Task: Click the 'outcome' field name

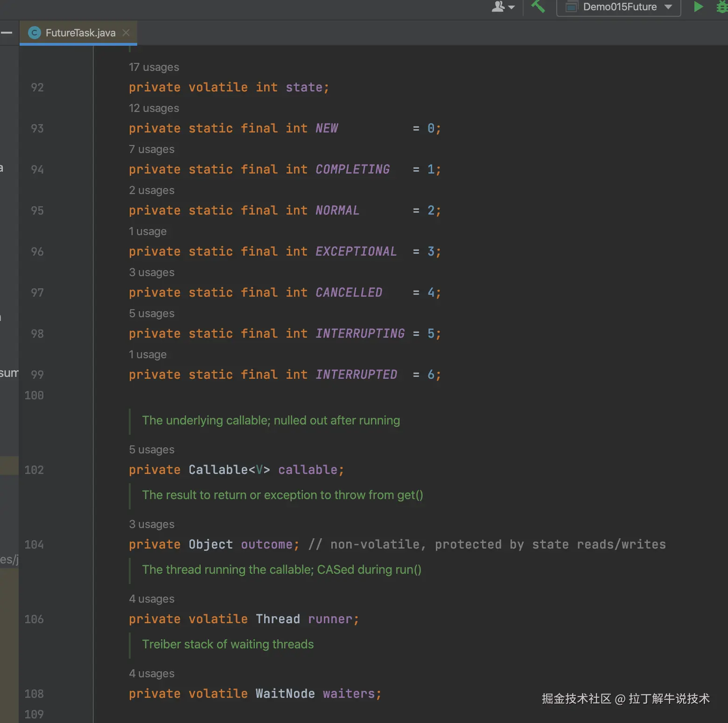Action: [266, 544]
